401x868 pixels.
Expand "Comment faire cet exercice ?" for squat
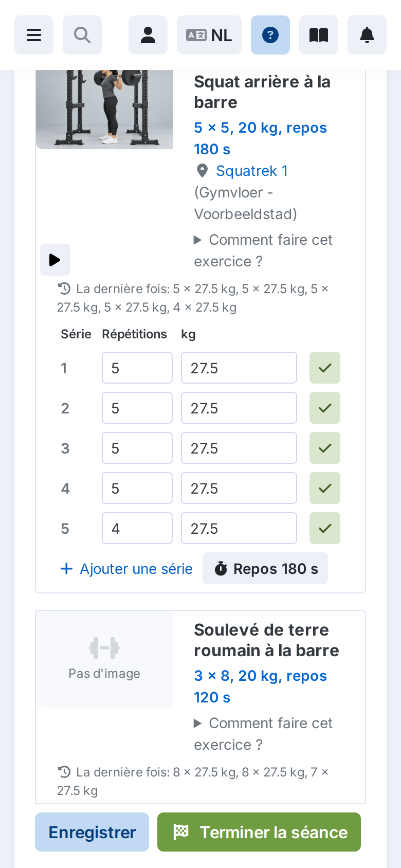coord(263,250)
